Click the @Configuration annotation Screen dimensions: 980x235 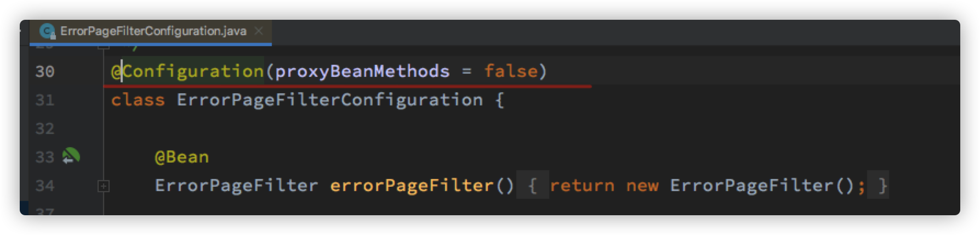pyautogui.click(x=187, y=71)
